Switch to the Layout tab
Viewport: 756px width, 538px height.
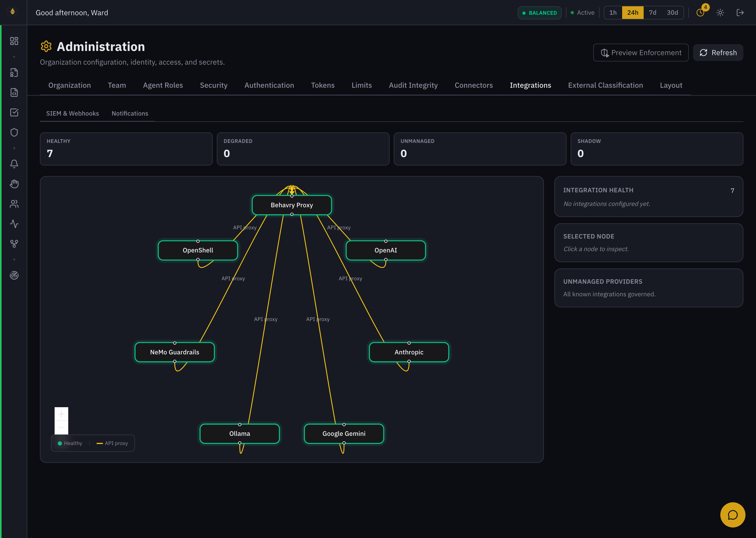[x=671, y=85]
